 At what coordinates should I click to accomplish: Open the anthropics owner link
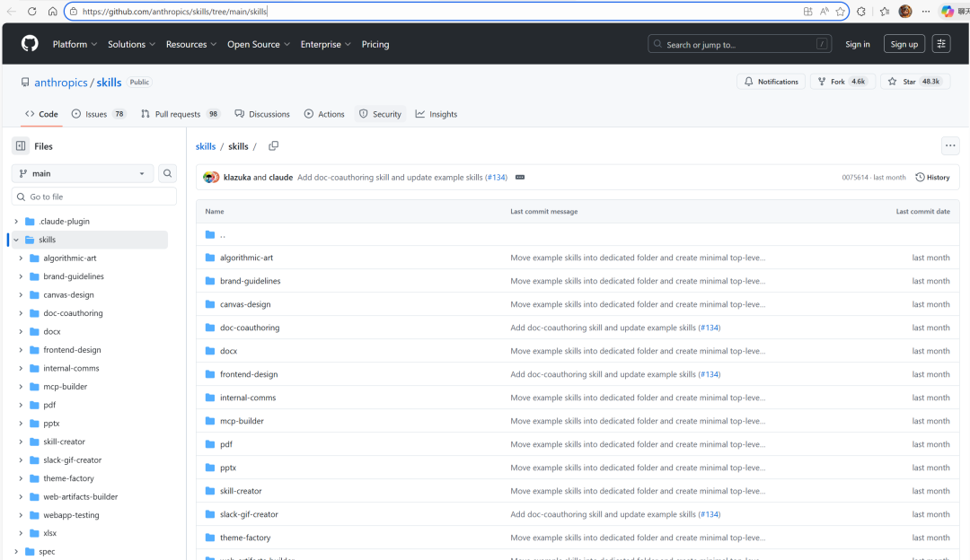pyautogui.click(x=61, y=83)
